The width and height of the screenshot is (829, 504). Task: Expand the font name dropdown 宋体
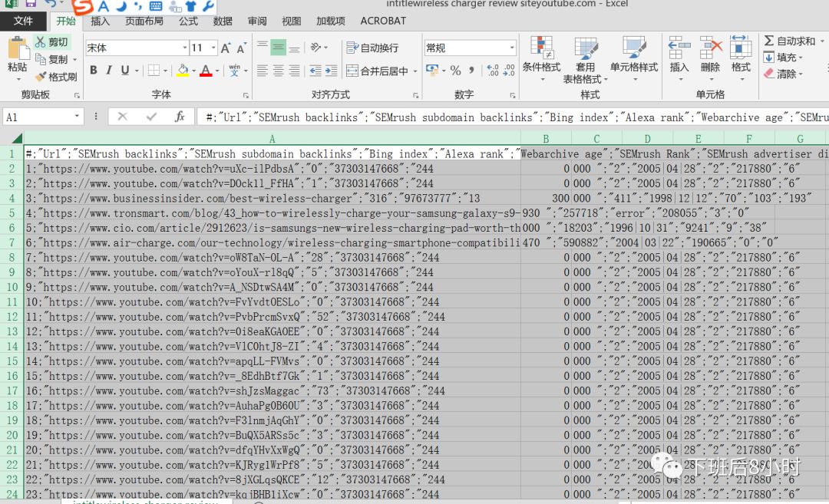[184, 48]
